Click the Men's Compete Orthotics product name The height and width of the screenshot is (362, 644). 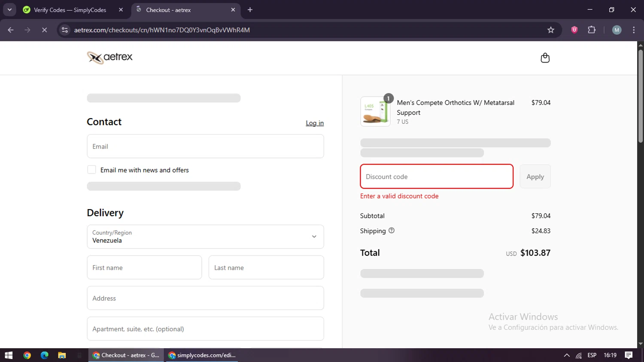(x=456, y=107)
